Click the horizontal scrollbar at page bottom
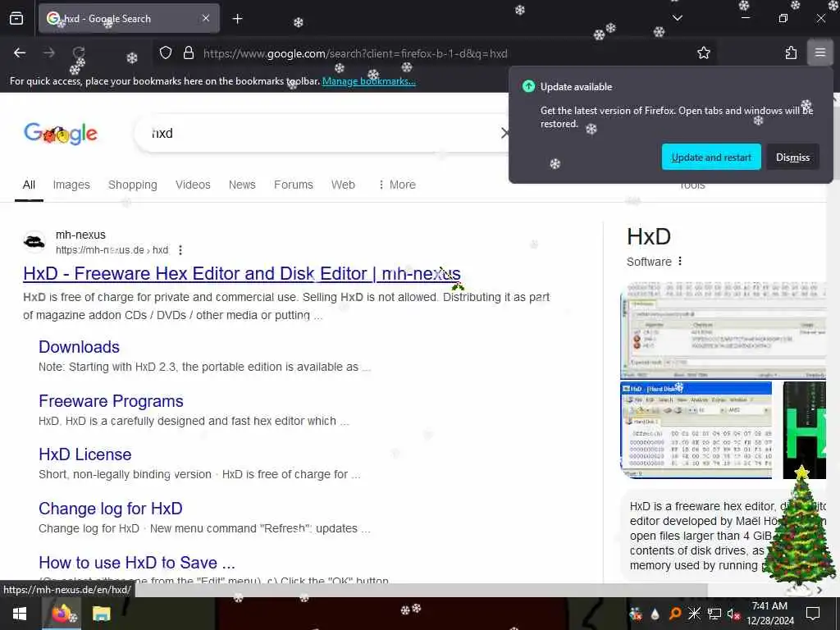Viewport: 840px width, 630px height. coord(354,590)
